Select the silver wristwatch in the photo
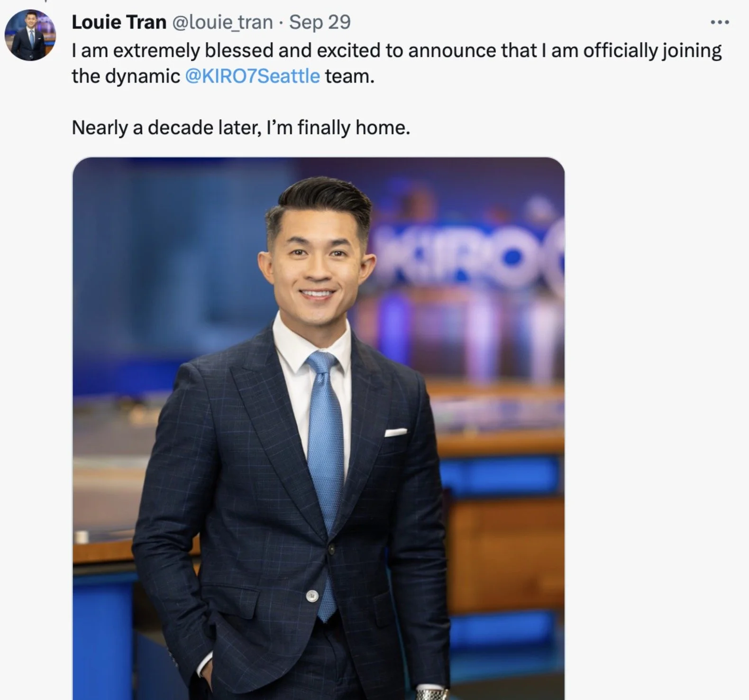 point(431,693)
